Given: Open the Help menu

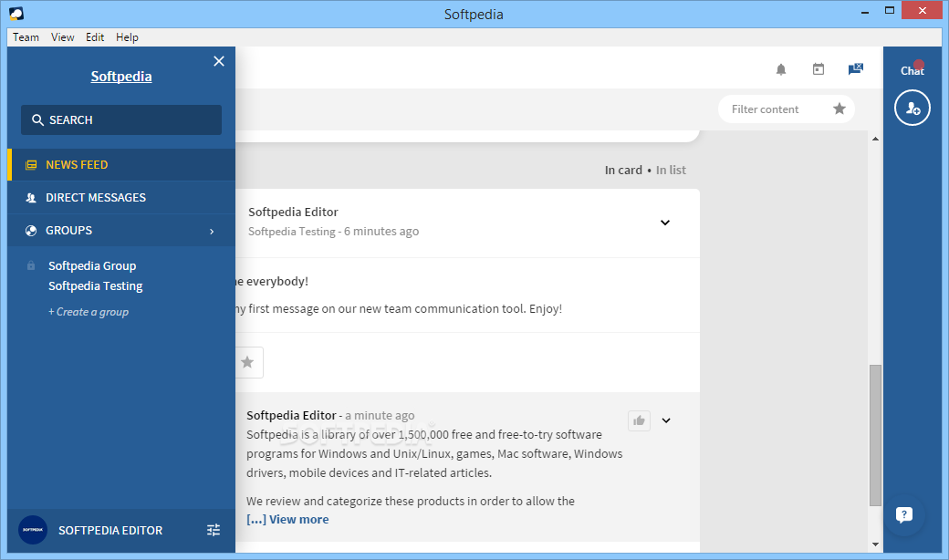Looking at the screenshot, I should (x=127, y=37).
